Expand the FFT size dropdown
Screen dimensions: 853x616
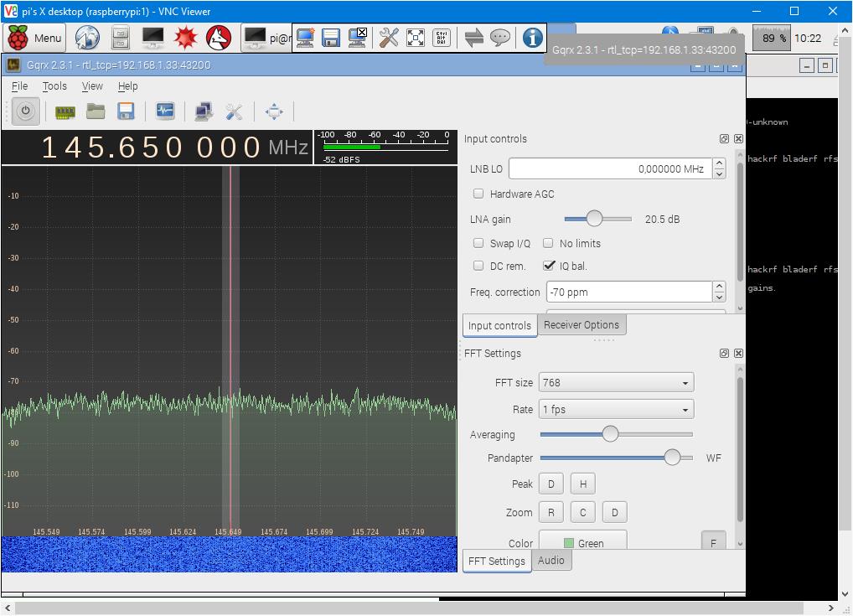pos(617,382)
